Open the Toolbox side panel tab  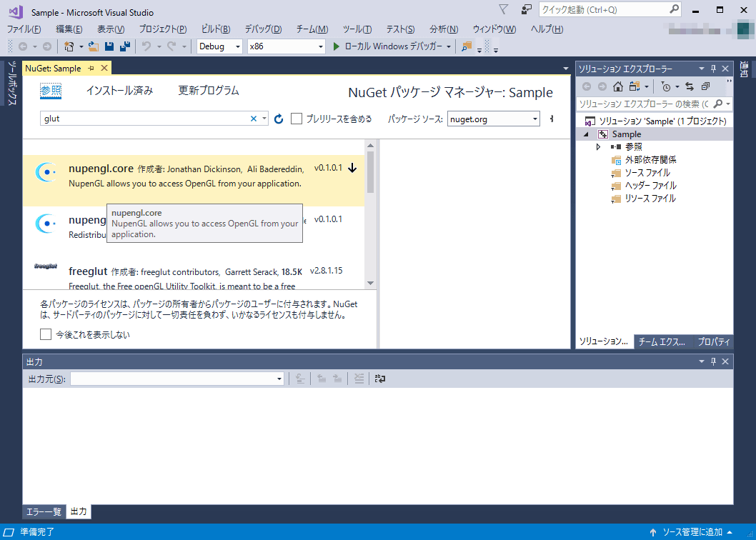pyautogui.click(x=13, y=83)
